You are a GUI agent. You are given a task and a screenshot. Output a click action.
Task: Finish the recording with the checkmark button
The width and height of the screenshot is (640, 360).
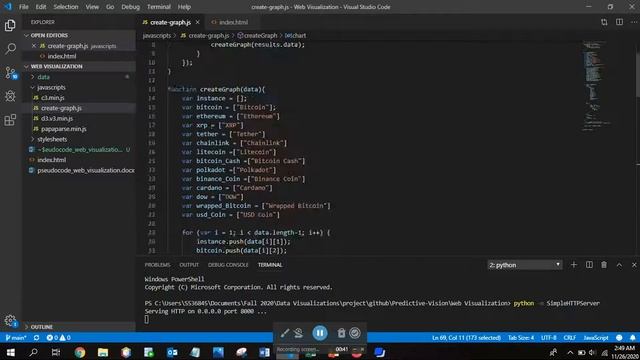pyautogui.click(x=355, y=333)
